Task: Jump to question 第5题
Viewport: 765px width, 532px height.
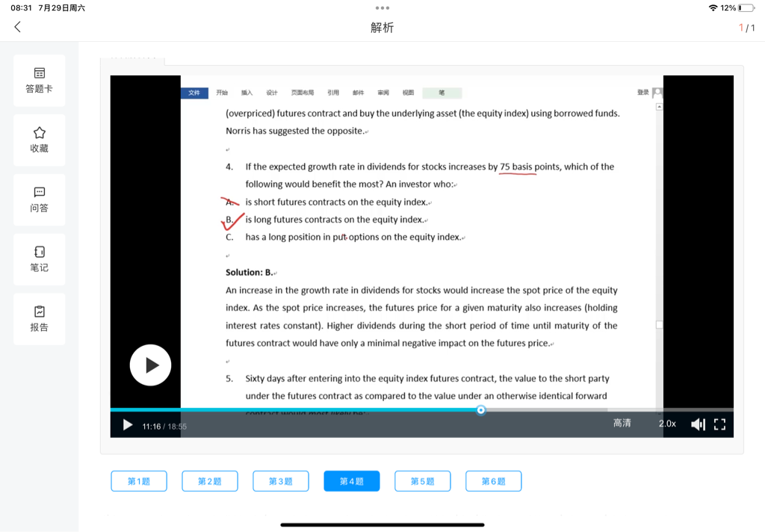Action: coord(423,481)
